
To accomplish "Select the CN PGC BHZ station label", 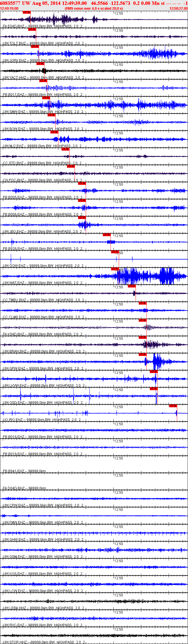I will 42,180.
